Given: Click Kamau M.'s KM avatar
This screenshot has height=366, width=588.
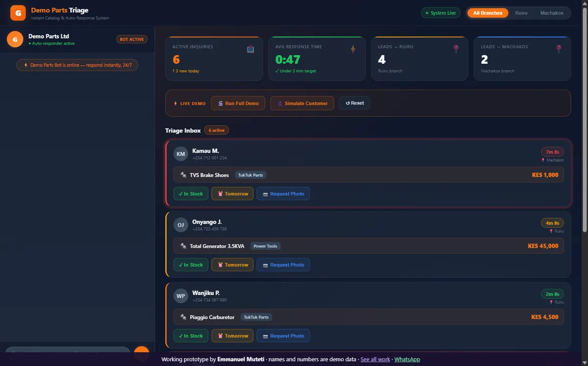Looking at the screenshot, I should (x=181, y=154).
